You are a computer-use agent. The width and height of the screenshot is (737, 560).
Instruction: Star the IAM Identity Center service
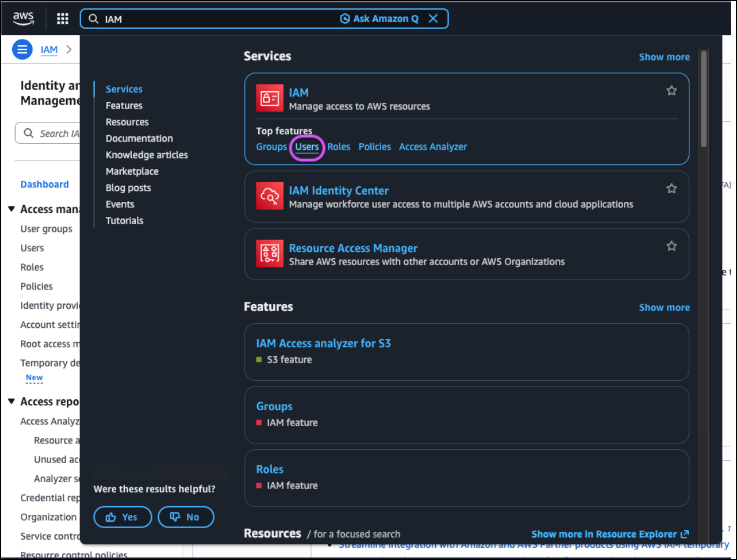click(671, 189)
